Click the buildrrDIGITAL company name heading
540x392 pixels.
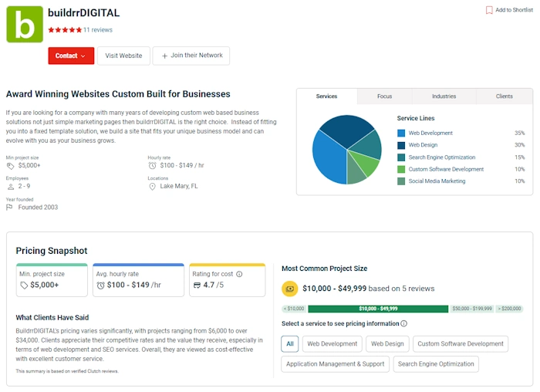[x=83, y=13]
